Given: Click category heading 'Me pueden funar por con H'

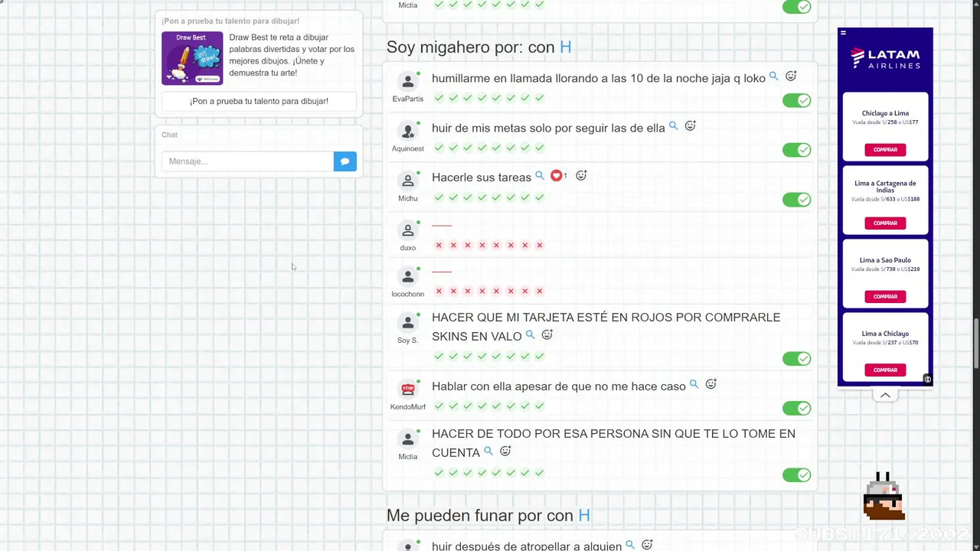Looking at the screenshot, I should coord(488,516).
